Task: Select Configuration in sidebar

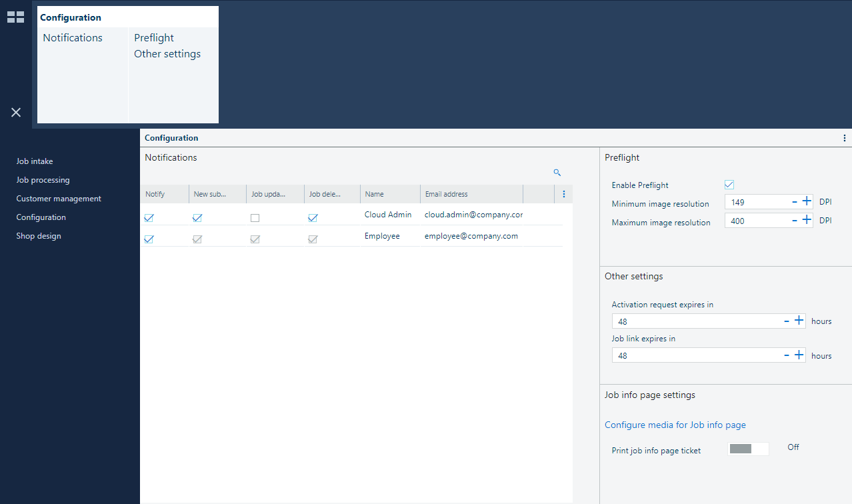Action: click(41, 217)
